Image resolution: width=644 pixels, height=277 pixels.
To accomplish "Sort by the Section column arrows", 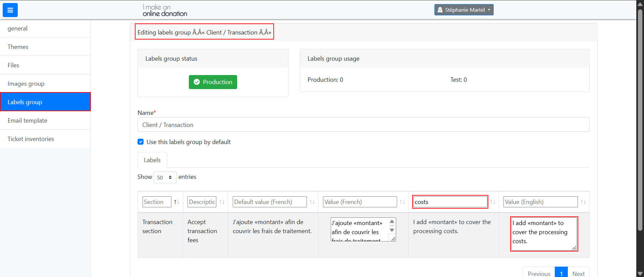I will pos(176,202).
